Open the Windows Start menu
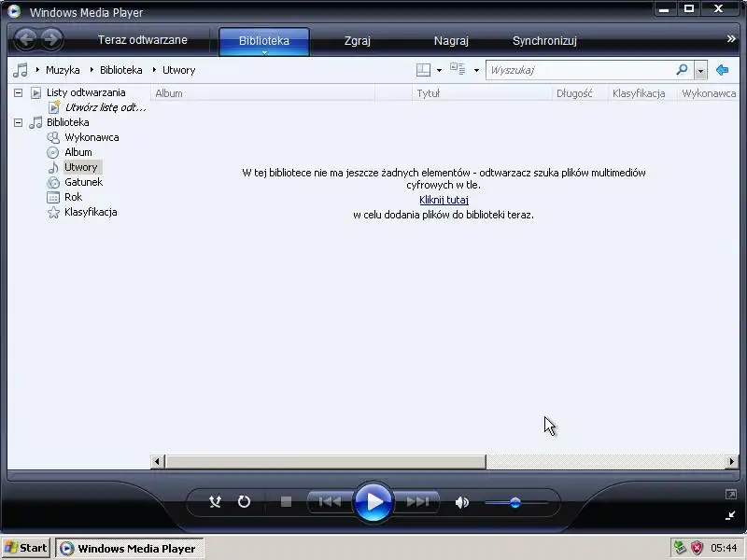747x560 pixels. tap(25, 548)
